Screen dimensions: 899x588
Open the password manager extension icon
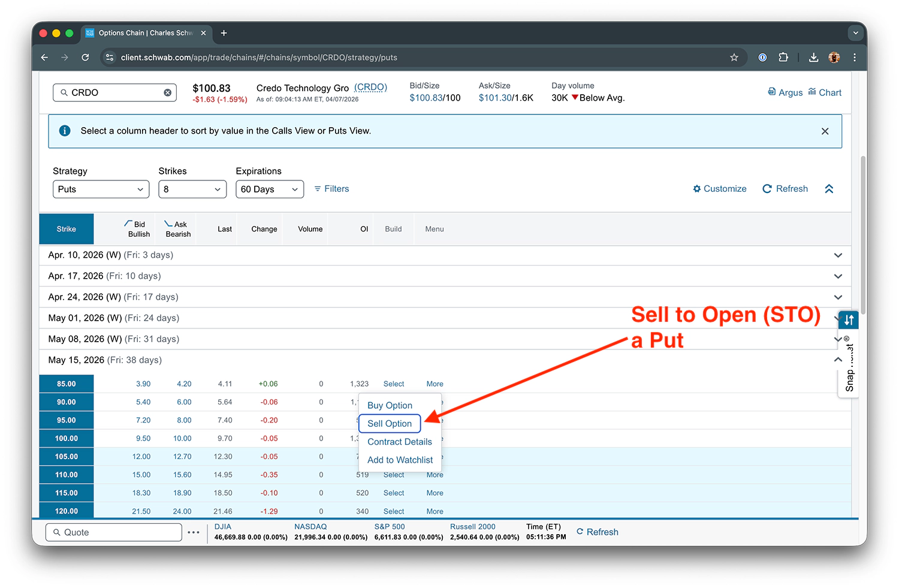click(762, 58)
